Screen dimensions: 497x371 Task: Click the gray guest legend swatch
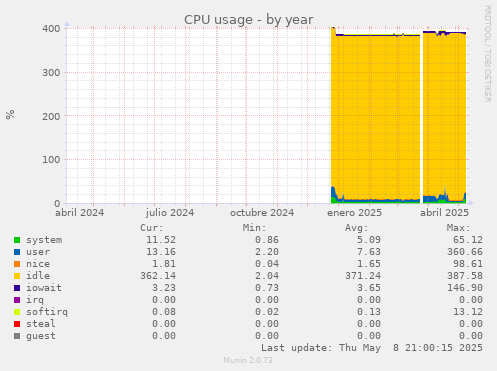click(17, 336)
